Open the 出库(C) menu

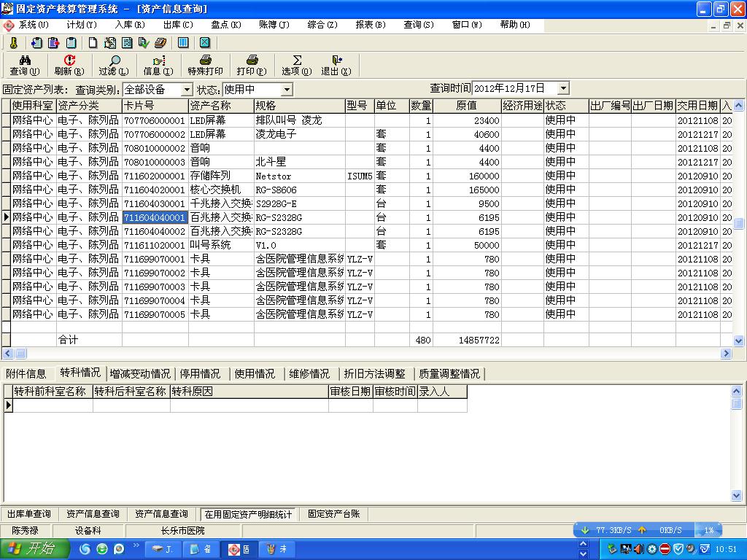(x=178, y=25)
